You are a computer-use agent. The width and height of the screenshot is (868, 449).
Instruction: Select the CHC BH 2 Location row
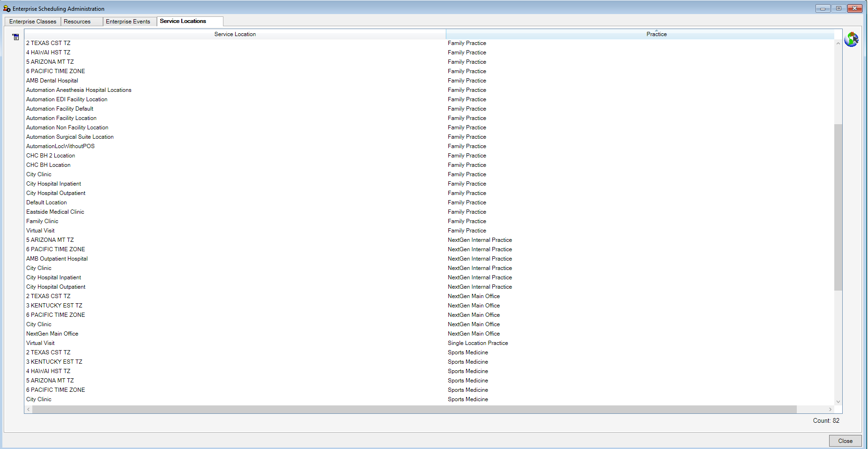430,156
